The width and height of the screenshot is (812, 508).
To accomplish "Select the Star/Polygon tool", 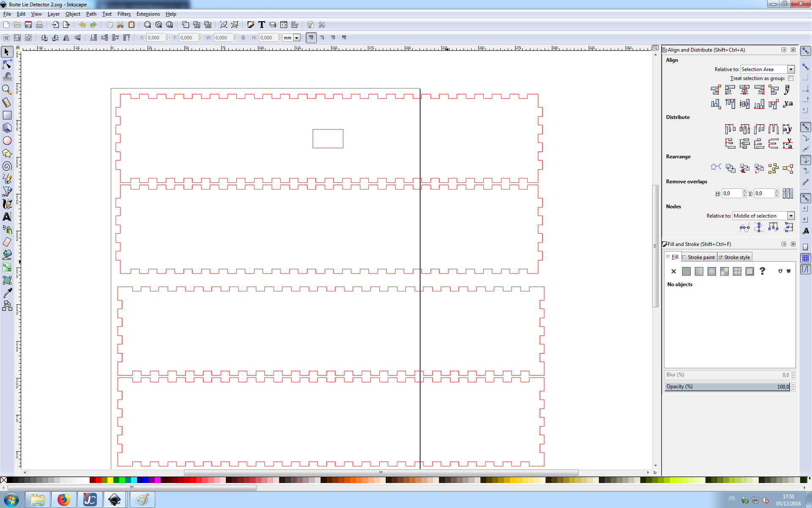I will point(7,153).
